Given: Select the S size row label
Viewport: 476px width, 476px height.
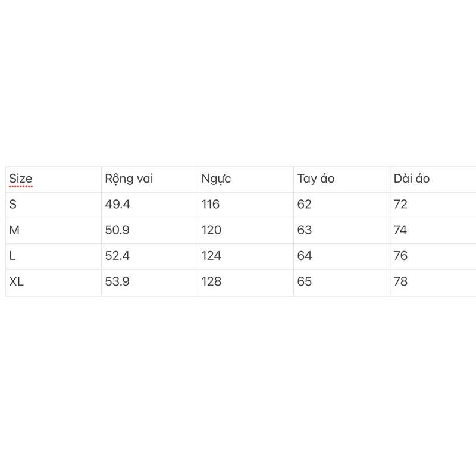Looking at the screenshot, I should (14, 205).
